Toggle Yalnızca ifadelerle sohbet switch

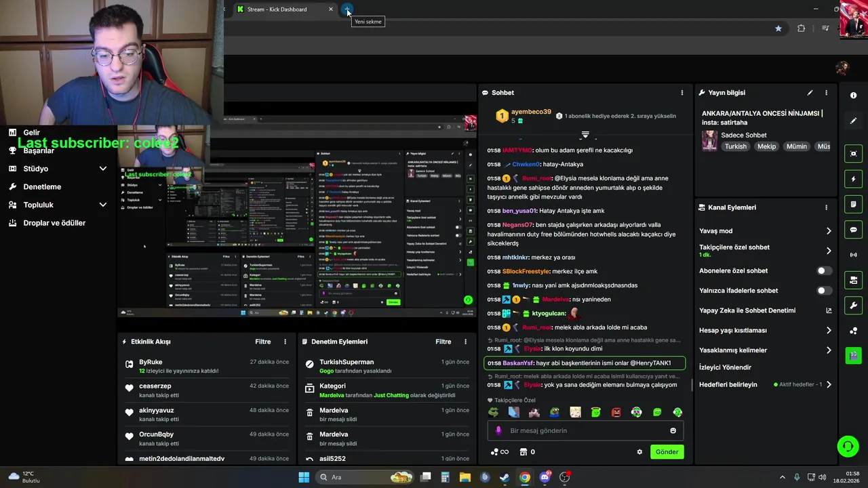pyautogui.click(x=824, y=291)
